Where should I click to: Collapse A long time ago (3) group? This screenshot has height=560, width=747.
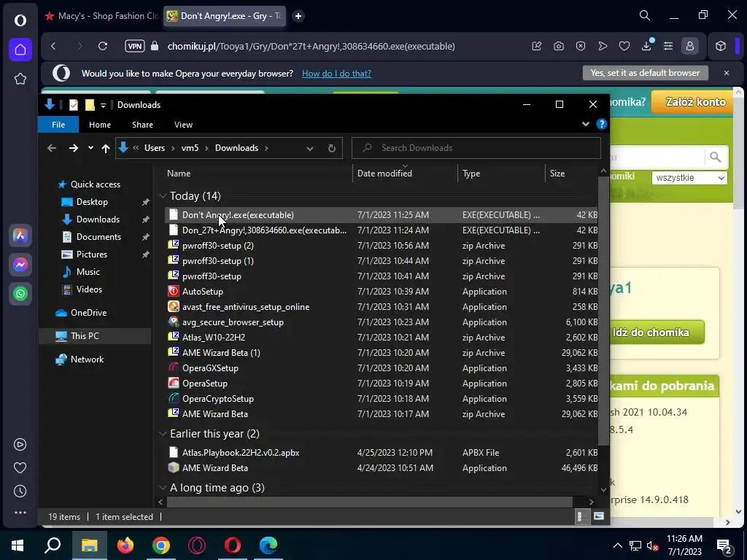163,488
